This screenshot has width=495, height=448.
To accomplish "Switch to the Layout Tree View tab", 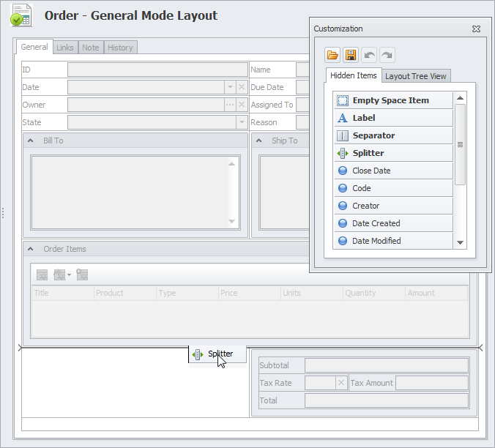I will point(416,76).
